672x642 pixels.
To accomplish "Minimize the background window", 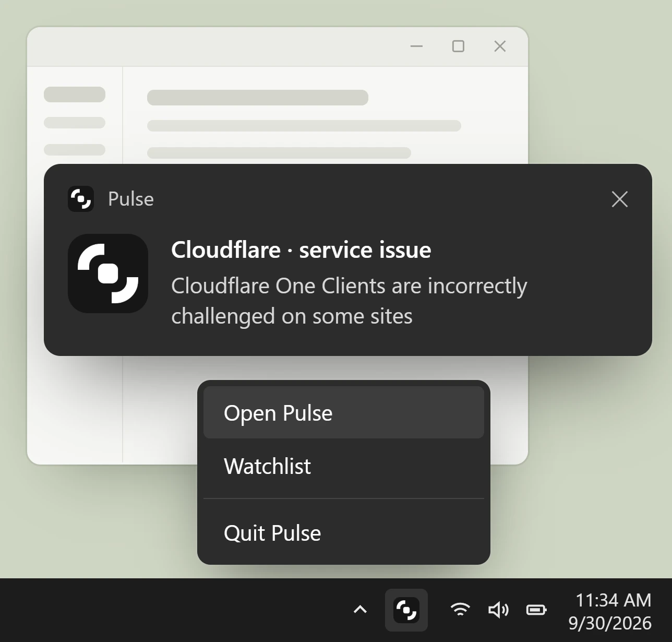I will [416, 46].
